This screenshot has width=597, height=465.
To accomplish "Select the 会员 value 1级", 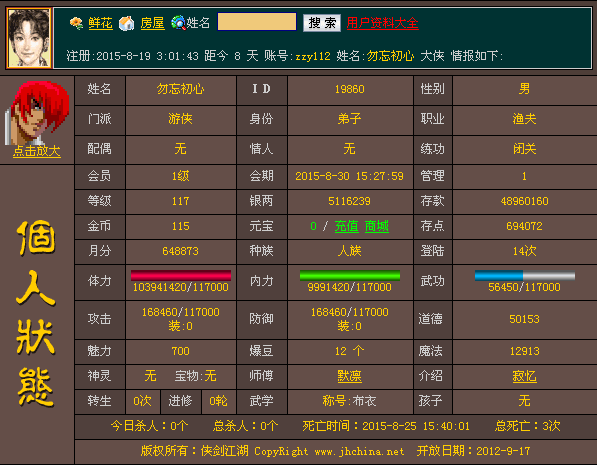I will [180, 176].
